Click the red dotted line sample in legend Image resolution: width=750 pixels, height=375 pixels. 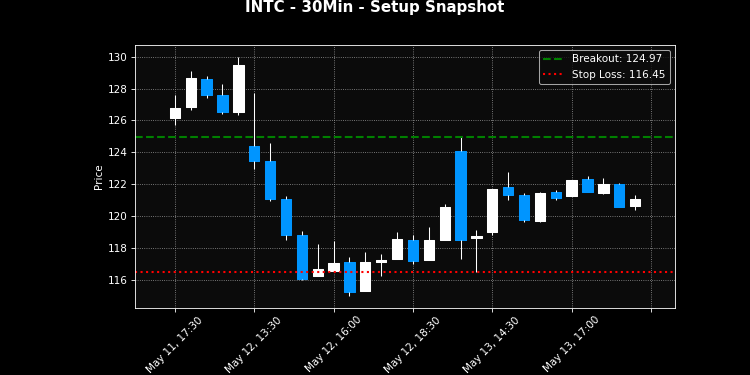pos(553,75)
